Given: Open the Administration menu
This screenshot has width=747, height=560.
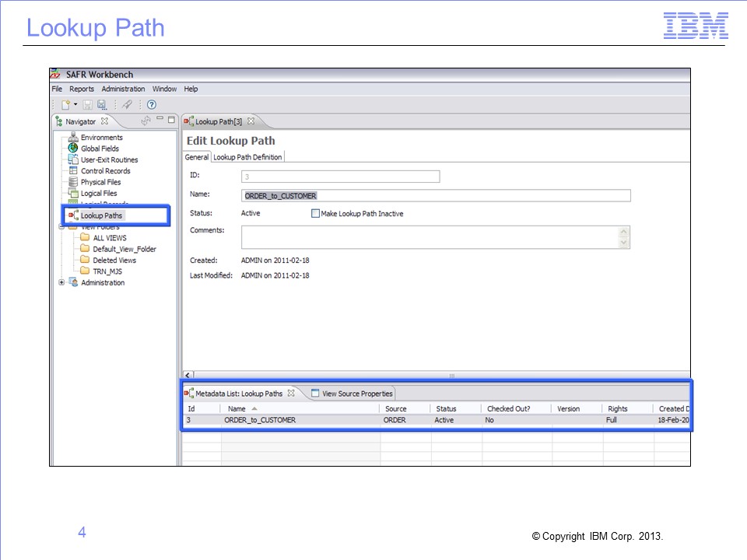Looking at the screenshot, I should (123, 89).
